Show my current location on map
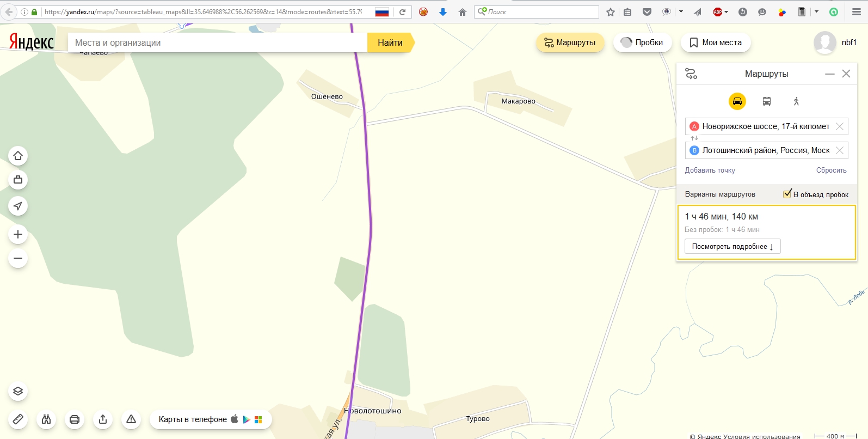Image resolution: width=868 pixels, height=439 pixels. point(18,206)
